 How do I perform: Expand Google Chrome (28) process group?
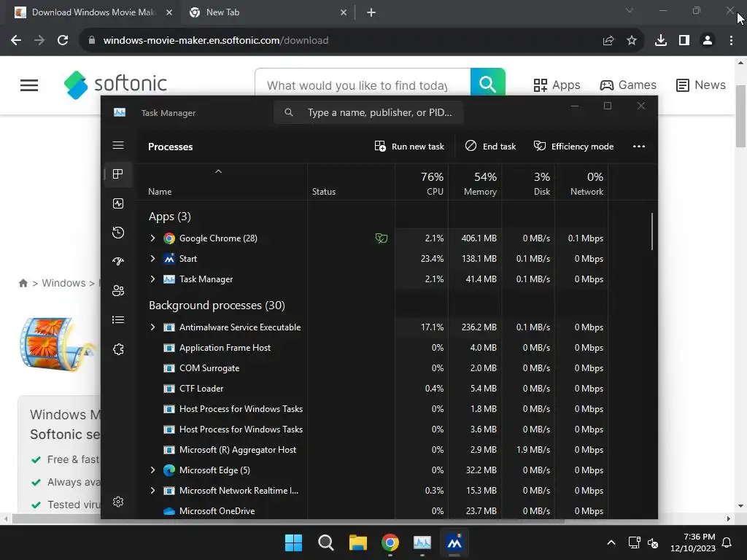tap(152, 238)
